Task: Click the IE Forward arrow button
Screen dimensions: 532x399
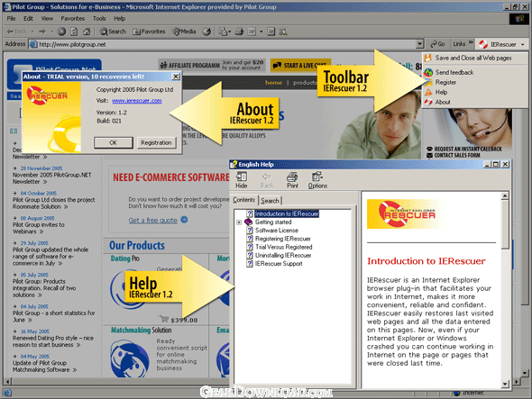Action: pyautogui.click(x=42, y=32)
